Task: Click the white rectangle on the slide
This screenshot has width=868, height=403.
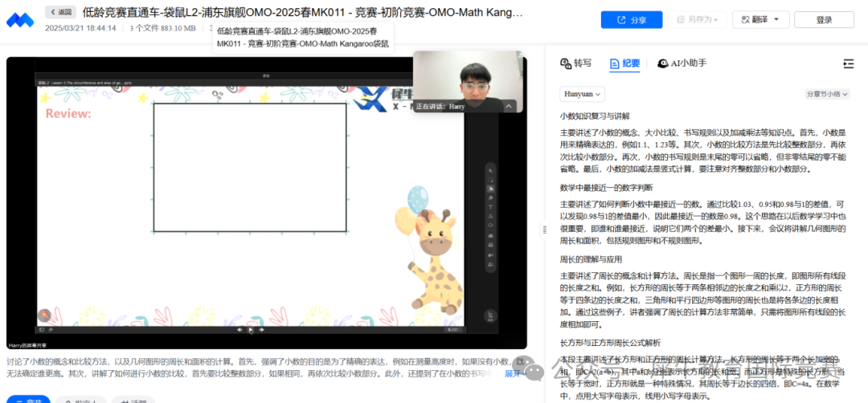Action: click(x=250, y=168)
